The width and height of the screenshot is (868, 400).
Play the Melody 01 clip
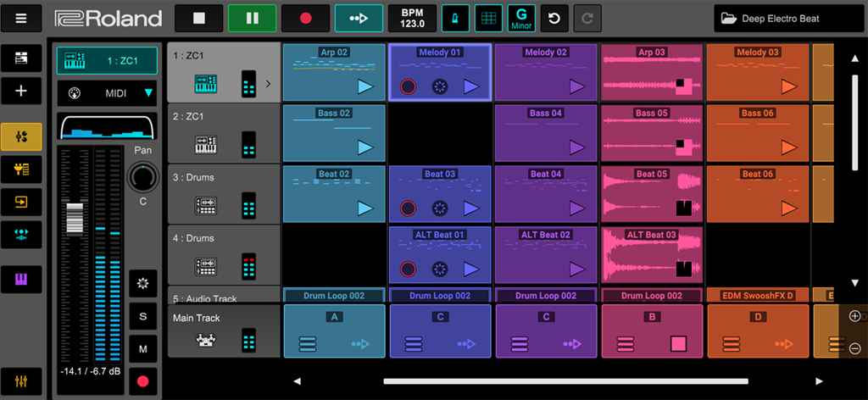tap(471, 86)
